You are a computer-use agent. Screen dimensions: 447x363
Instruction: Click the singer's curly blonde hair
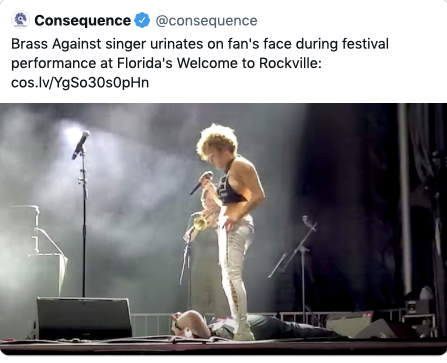(x=217, y=141)
